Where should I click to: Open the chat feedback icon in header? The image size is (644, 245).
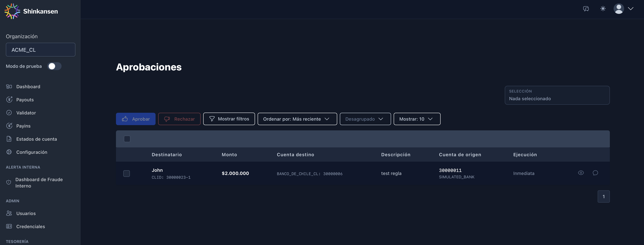click(x=586, y=9)
